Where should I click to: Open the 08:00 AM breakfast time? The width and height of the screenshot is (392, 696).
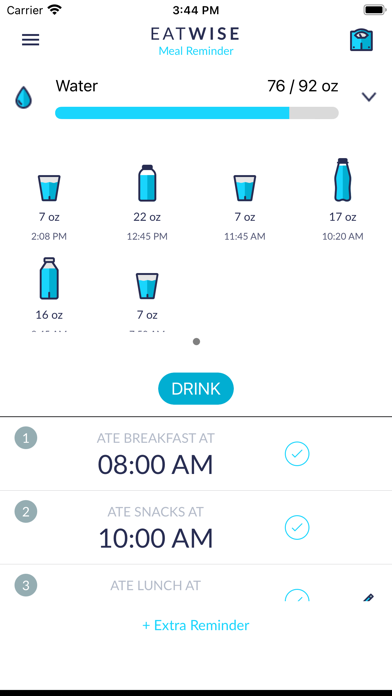pyautogui.click(x=155, y=465)
